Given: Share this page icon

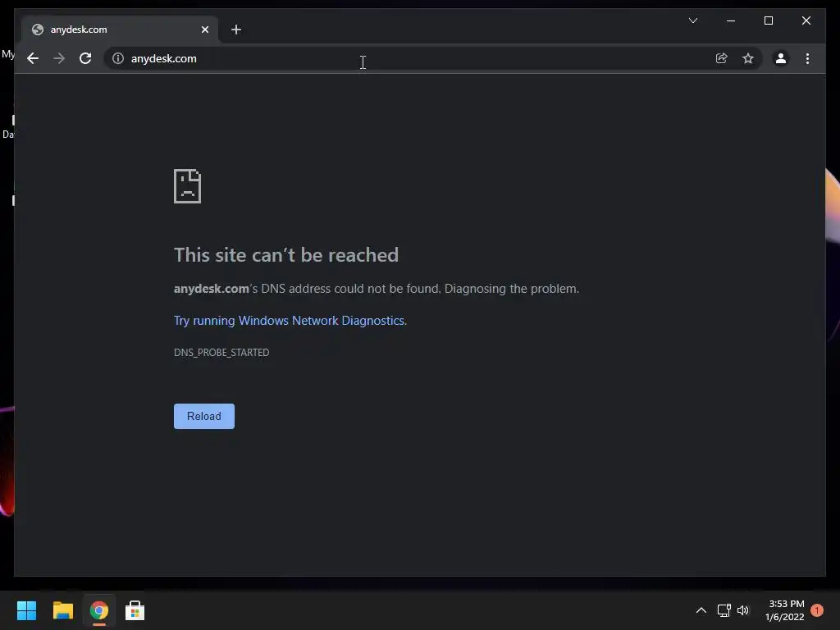Looking at the screenshot, I should (722, 58).
